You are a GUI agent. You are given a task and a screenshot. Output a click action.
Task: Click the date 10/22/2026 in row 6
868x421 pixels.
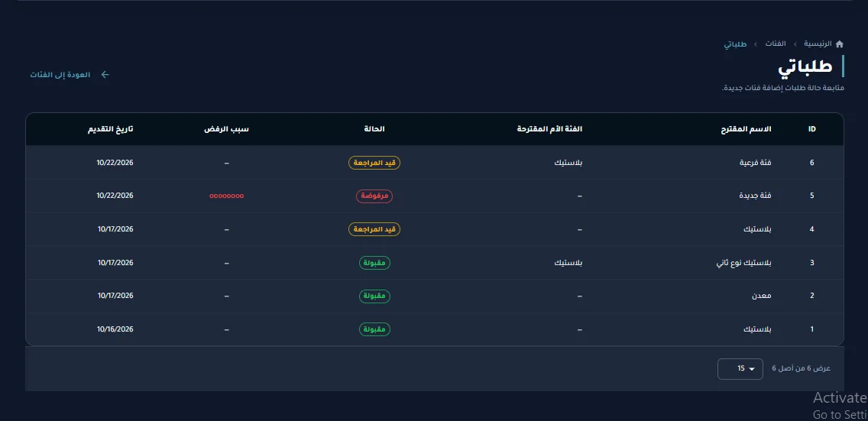tap(115, 163)
